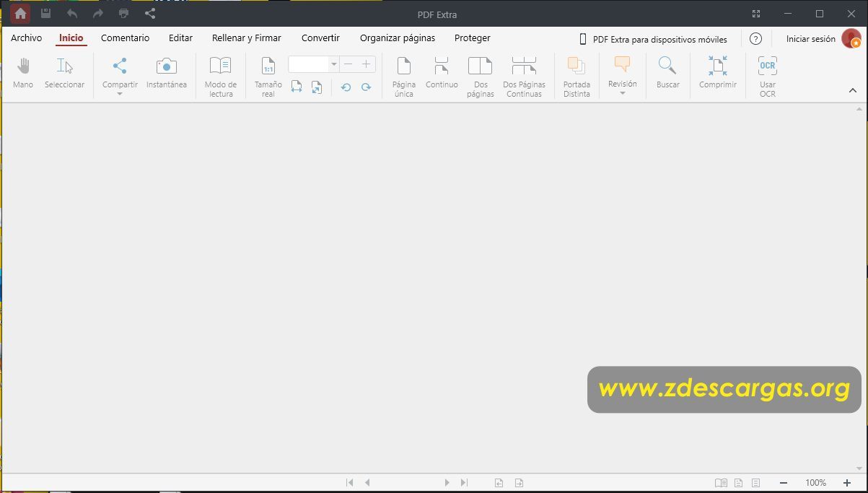Zoom in with status bar plus
Screen dimensions: 868x493
click(847, 483)
